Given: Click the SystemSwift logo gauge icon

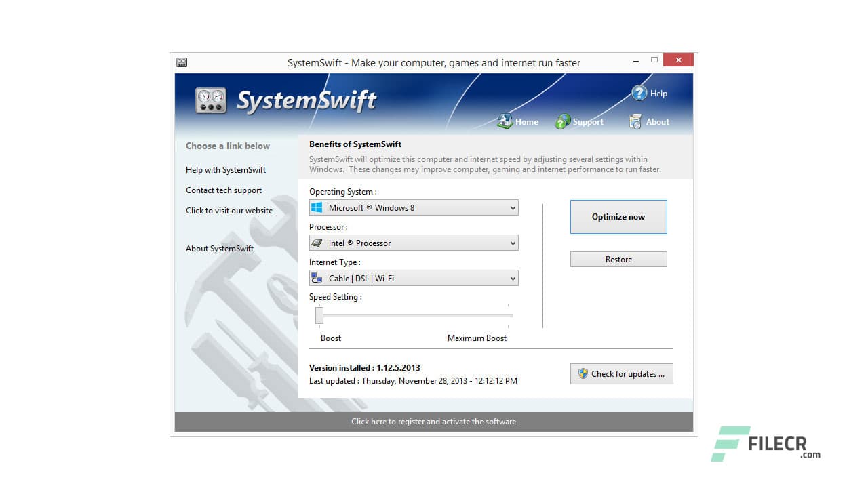Looking at the screenshot, I should pos(210,100).
